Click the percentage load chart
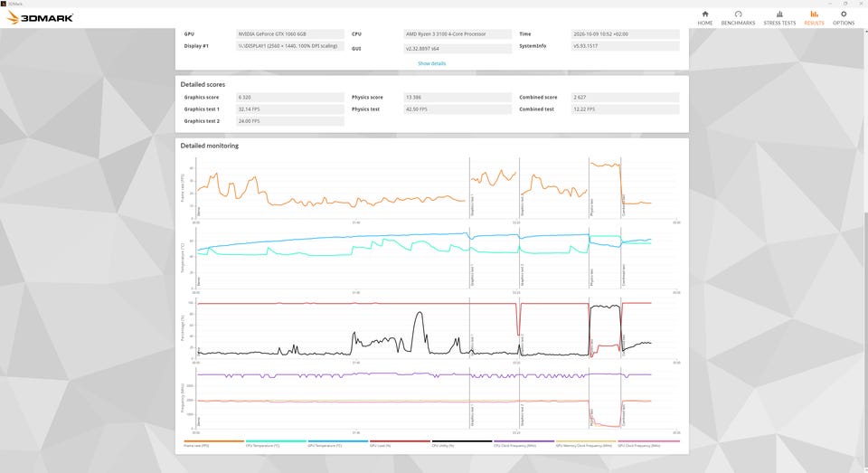 pyautogui.click(x=436, y=328)
